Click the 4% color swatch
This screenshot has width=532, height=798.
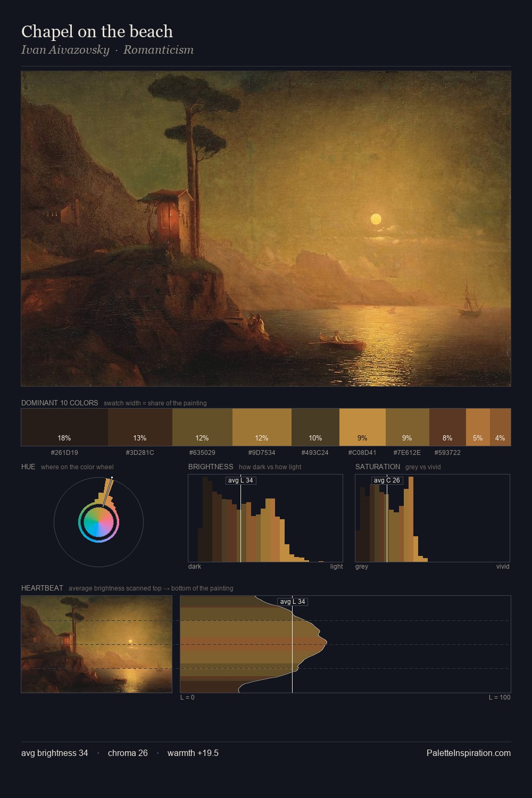tap(500, 427)
